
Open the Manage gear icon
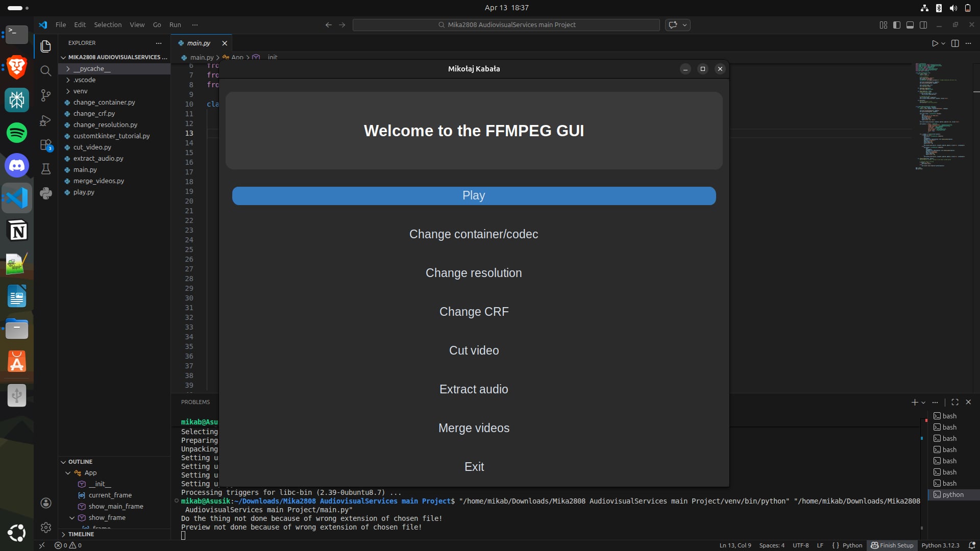tap(46, 527)
